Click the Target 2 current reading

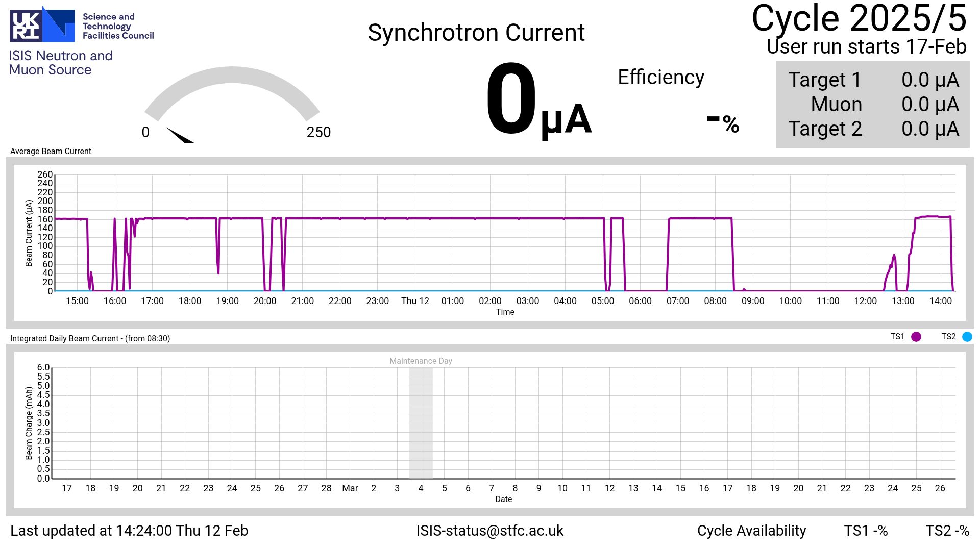point(930,129)
